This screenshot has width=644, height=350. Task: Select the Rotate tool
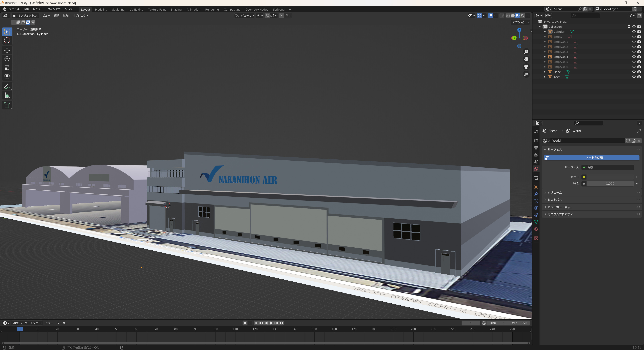pos(7,59)
